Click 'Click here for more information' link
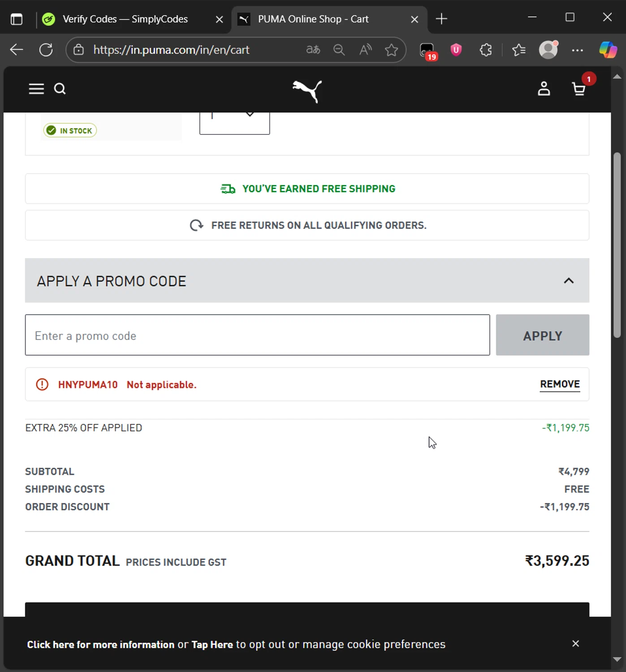Viewport: 626px width, 672px height. click(x=101, y=645)
